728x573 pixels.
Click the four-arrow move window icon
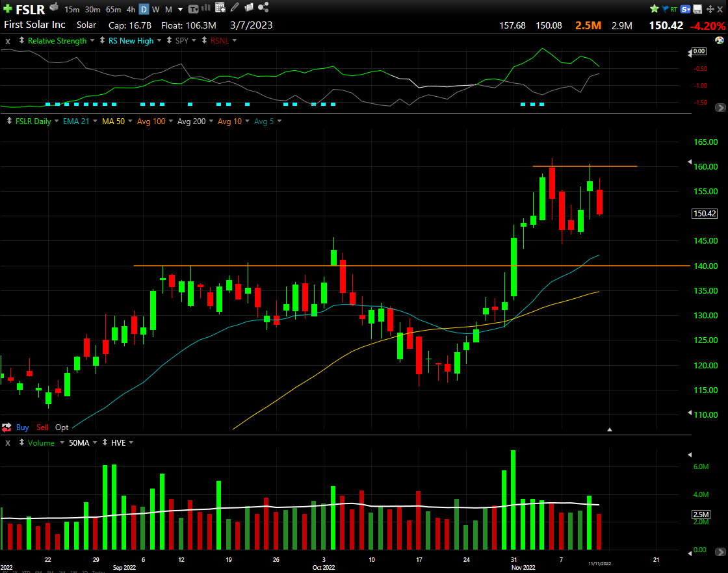(x=710, y=9)
